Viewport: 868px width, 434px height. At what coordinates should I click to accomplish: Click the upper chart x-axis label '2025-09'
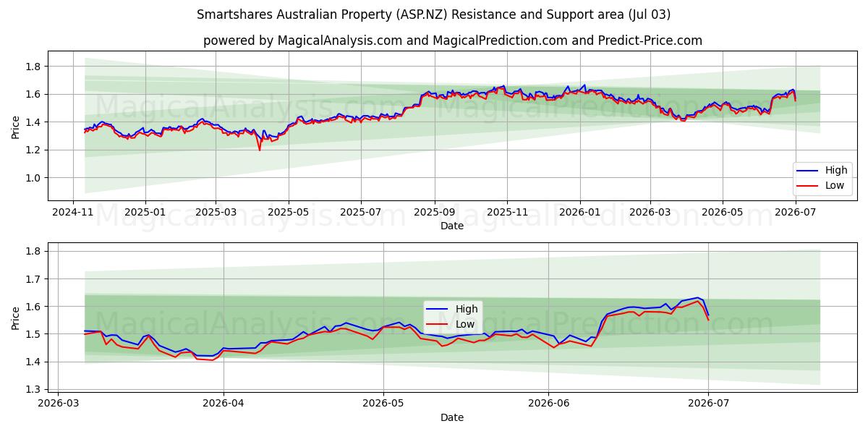435,212
